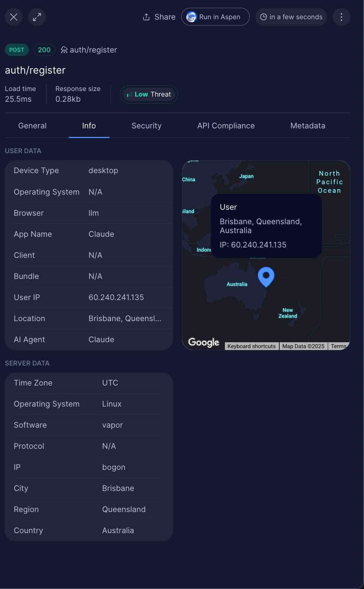The image size is (364, 589).
Task: Click the Response size value 0.28kb
Action: (x=68, y=99)
